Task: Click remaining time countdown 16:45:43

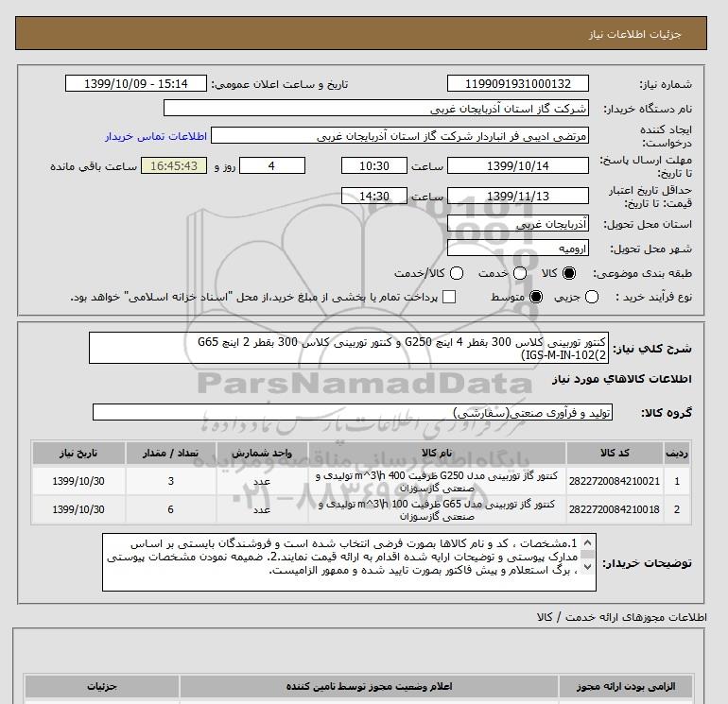Action: click(174, 165)
